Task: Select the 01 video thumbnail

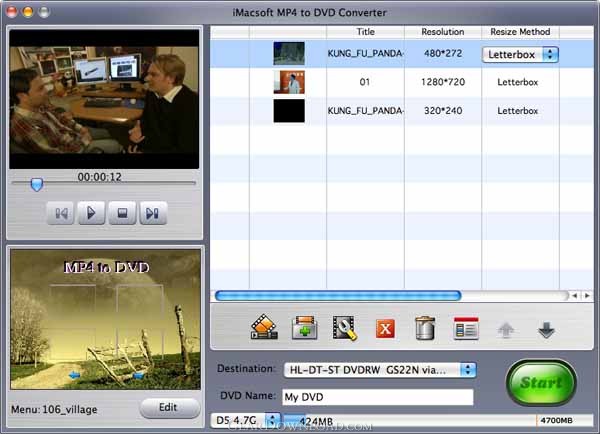Action: pos(289,82)
